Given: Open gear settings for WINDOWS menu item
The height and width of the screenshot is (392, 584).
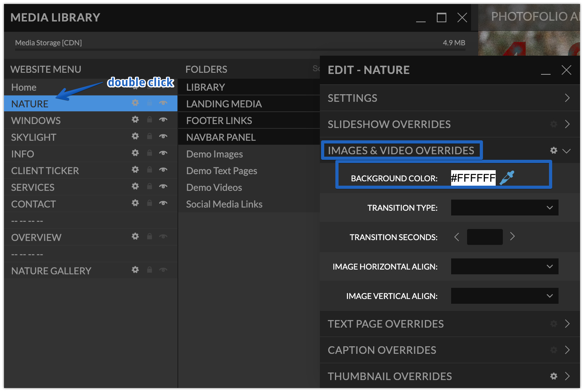Looking at the screenshot, I should coord(135,120).
